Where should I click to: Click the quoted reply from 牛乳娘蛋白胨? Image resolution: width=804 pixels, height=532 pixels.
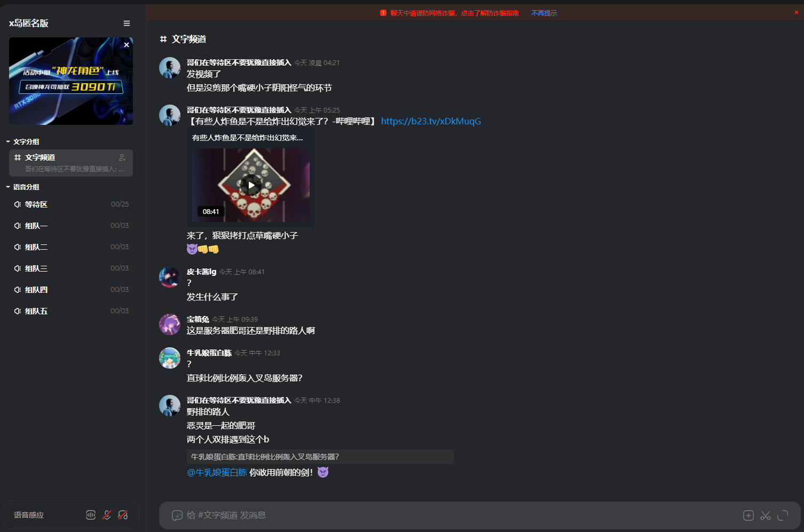(x=320, y=457)
